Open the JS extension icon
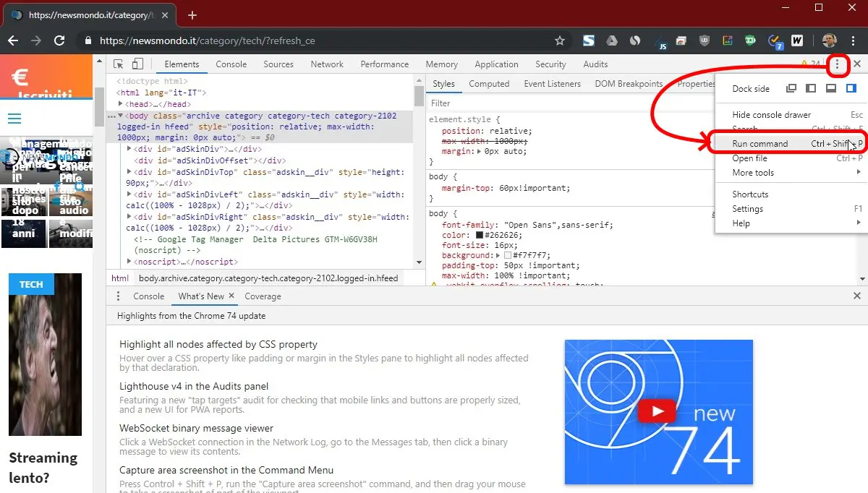This screenshot has width=868, height=493. pos(660,42)
